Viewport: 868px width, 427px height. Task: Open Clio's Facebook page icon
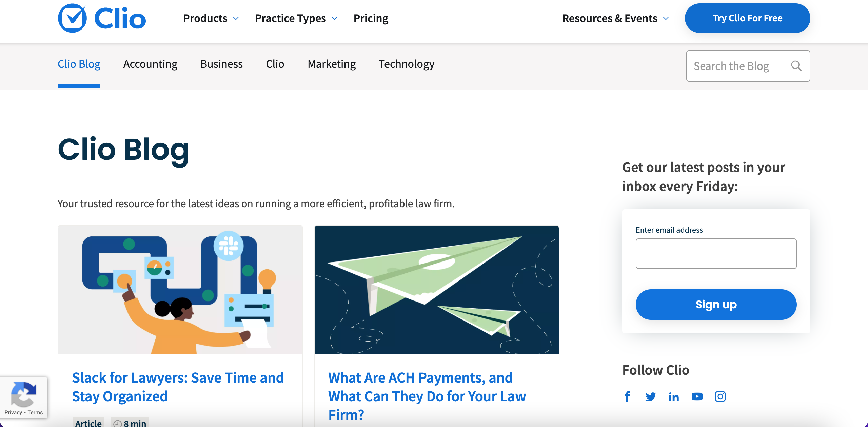point(628,396)
